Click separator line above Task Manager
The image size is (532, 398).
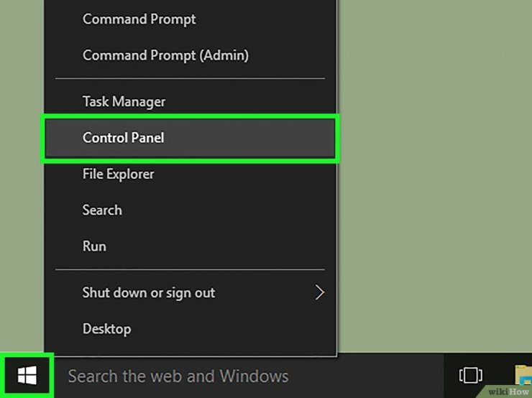[x=190, y=78]
